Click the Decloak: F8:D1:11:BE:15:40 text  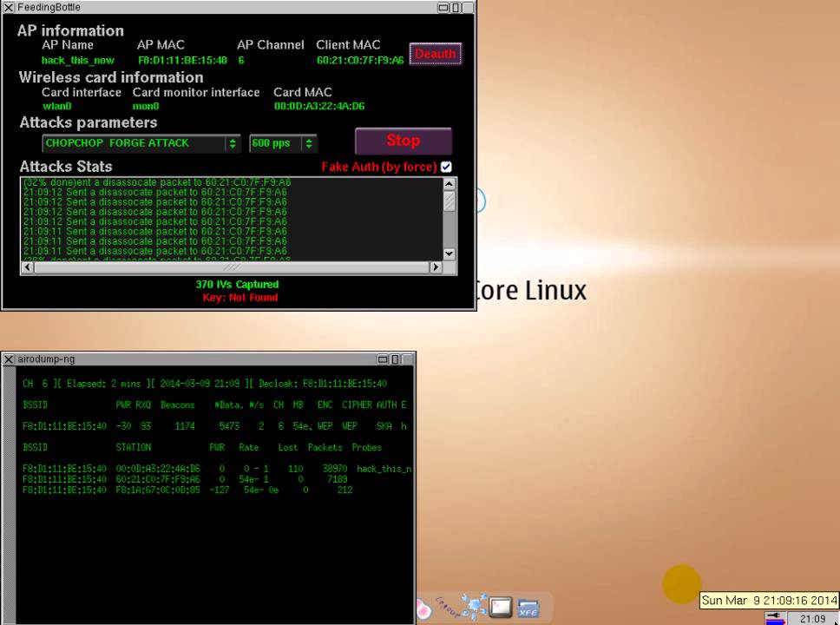[323, 384]
